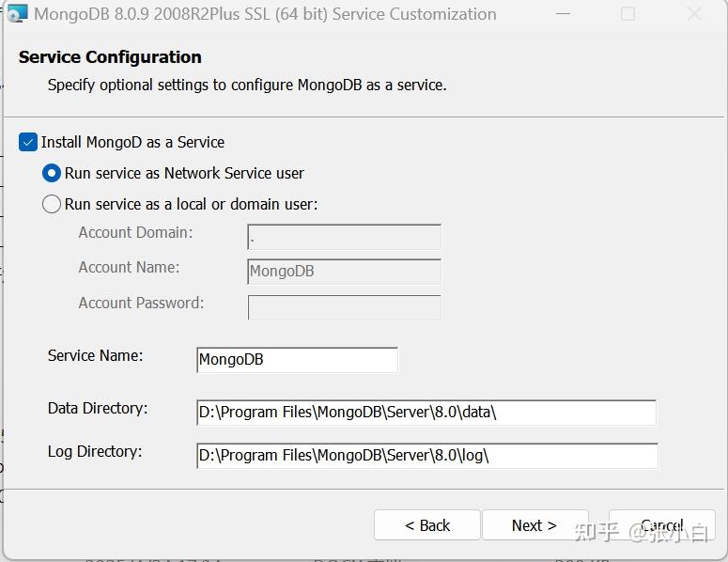This screenshot has height=562, width=728.
Task: Focus the Account Password field
Action: (x=344, y=307)
